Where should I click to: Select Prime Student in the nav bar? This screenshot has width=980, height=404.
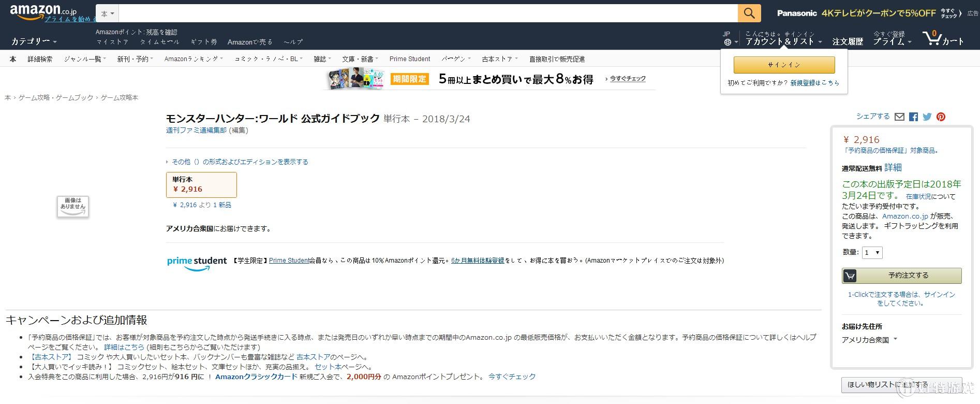410,59
